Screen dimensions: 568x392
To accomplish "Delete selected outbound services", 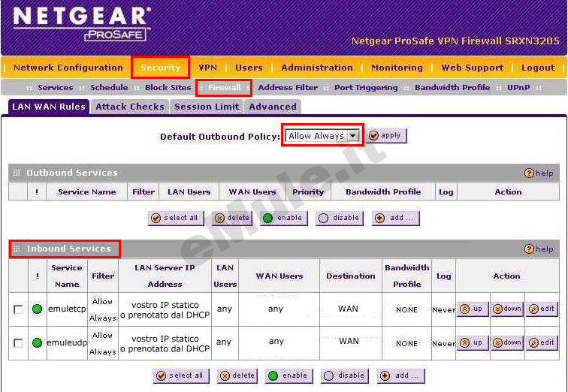I will coord(232,219).
